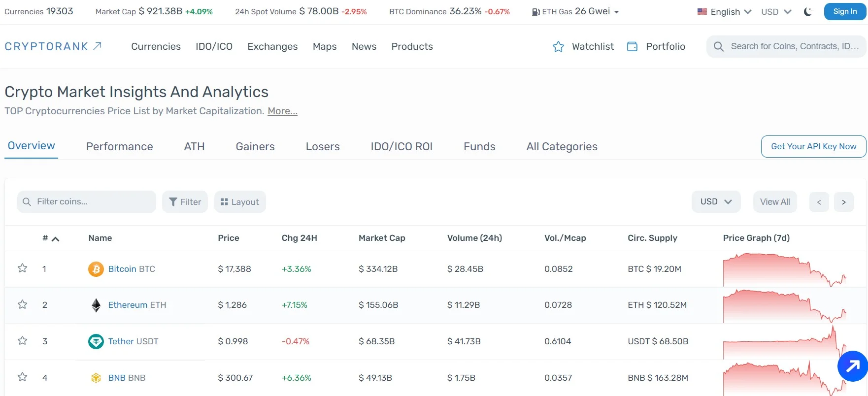Viewport: 868px width, 396px height.
Task: Focus the Filter coins input field
Action: (87, 202)
